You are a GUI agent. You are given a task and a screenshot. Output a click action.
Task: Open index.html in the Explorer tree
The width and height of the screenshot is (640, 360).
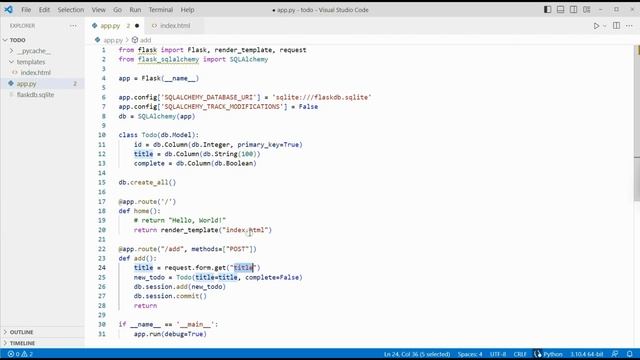coord(36,73)
